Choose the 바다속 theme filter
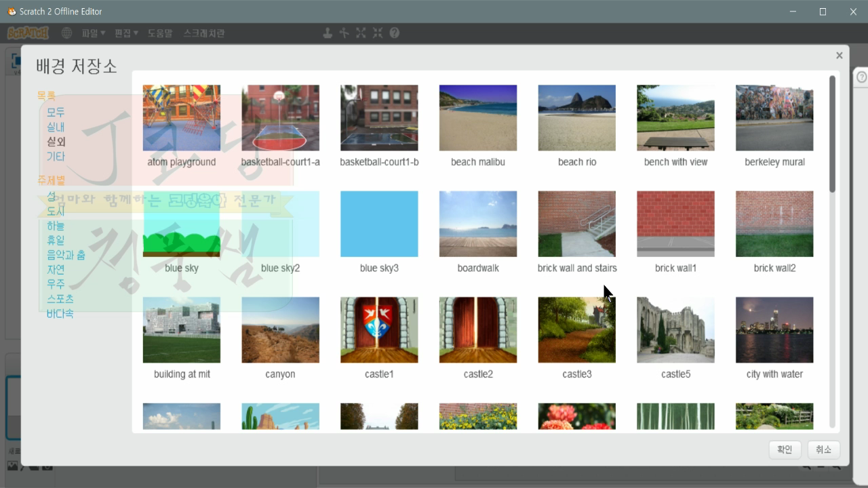 point(60,314)
